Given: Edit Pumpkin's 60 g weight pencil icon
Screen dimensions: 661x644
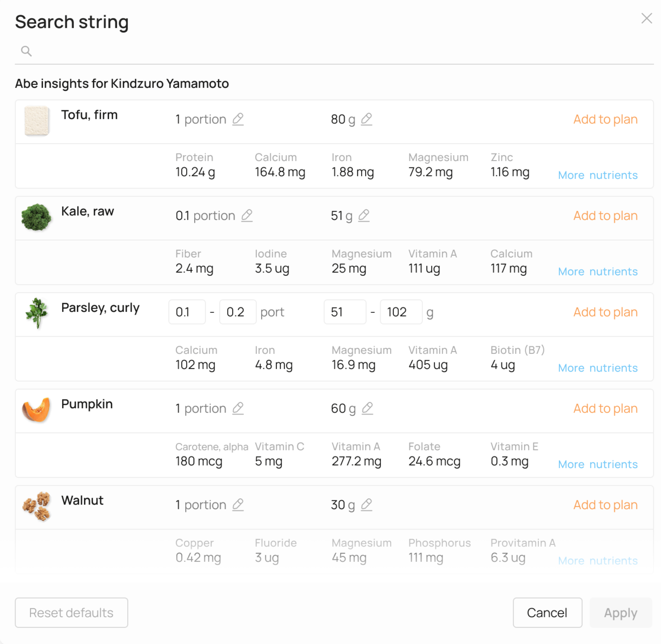Looking at the screenshot, I should 367,408.
